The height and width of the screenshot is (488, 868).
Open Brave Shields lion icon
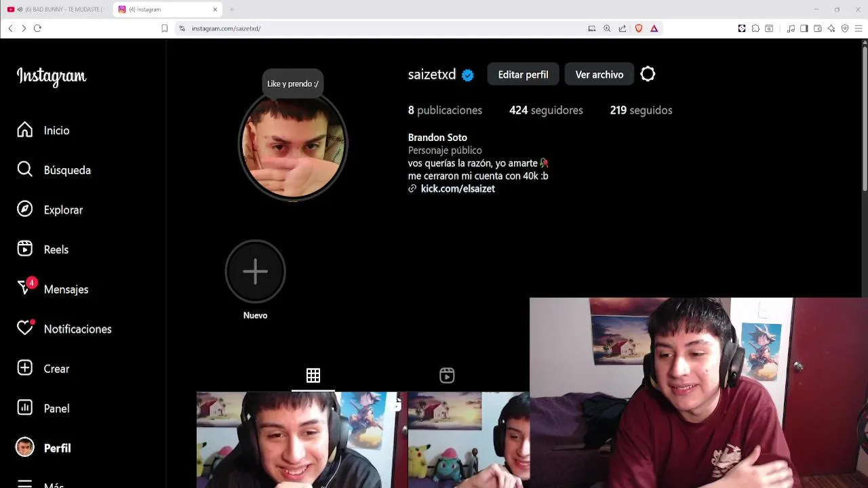pos(638,28)
